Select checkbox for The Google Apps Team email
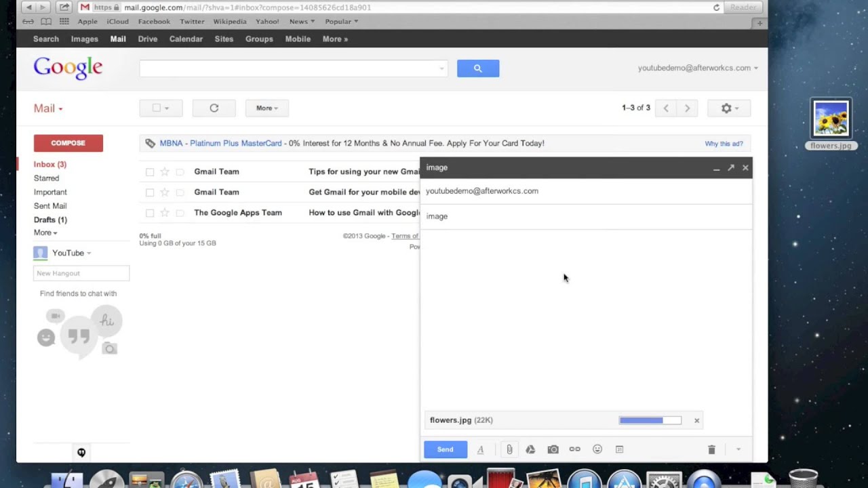Viewport: 868px width, 488px height. tap(150, 213)
